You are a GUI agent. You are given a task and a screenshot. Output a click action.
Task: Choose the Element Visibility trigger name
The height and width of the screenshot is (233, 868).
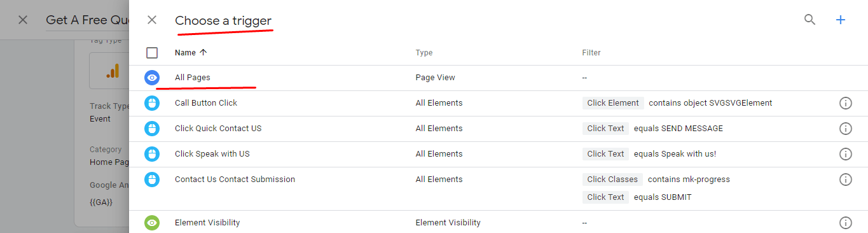pos(207,223)
